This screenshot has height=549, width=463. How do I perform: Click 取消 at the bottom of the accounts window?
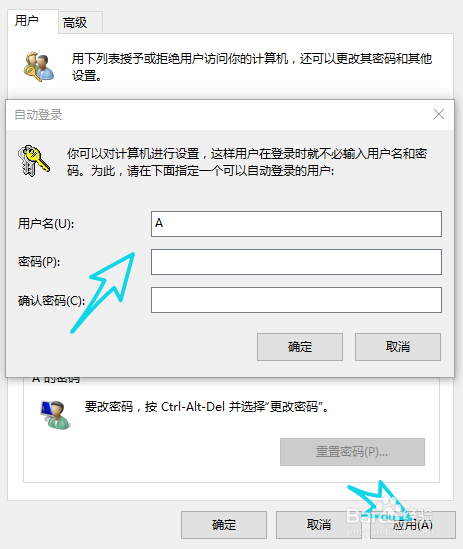pos(319,525)
